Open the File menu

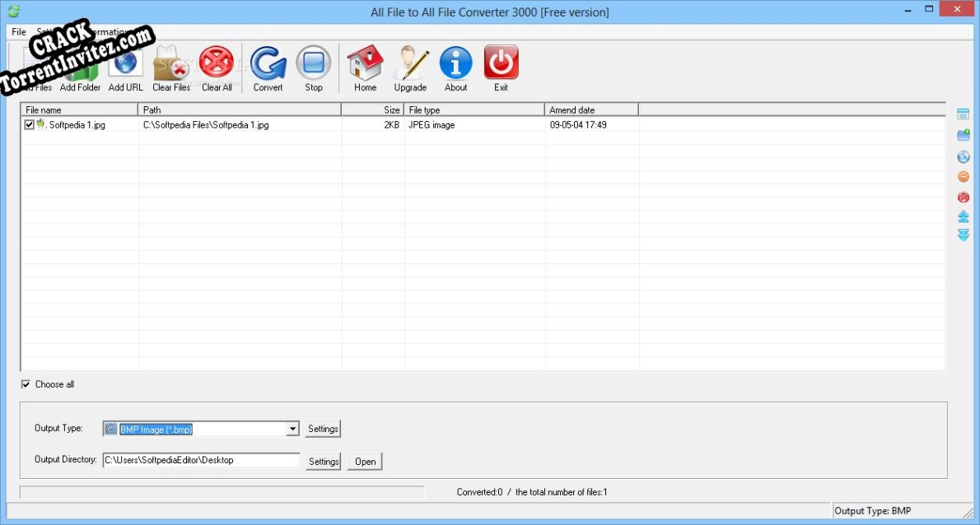click(17, 31)
